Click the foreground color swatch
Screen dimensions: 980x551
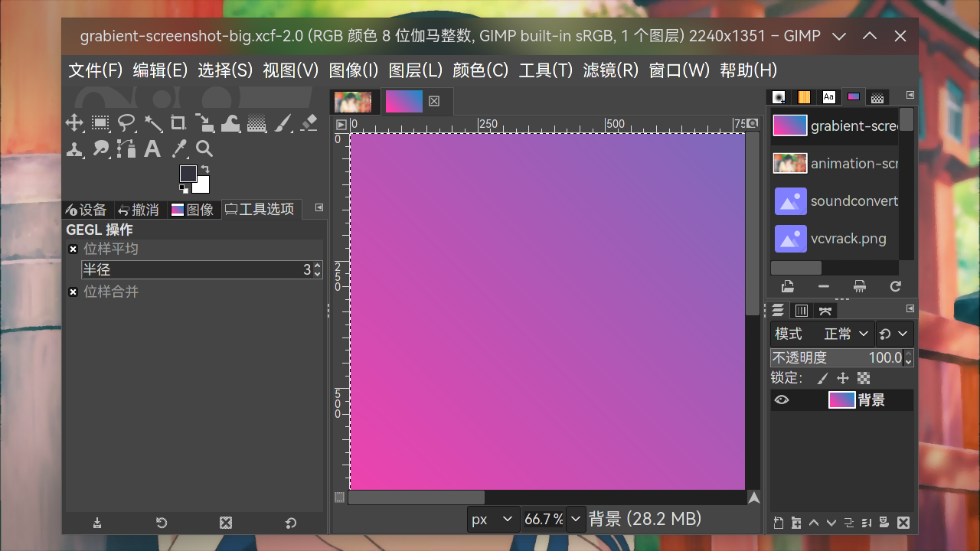[x=188, y=174]
